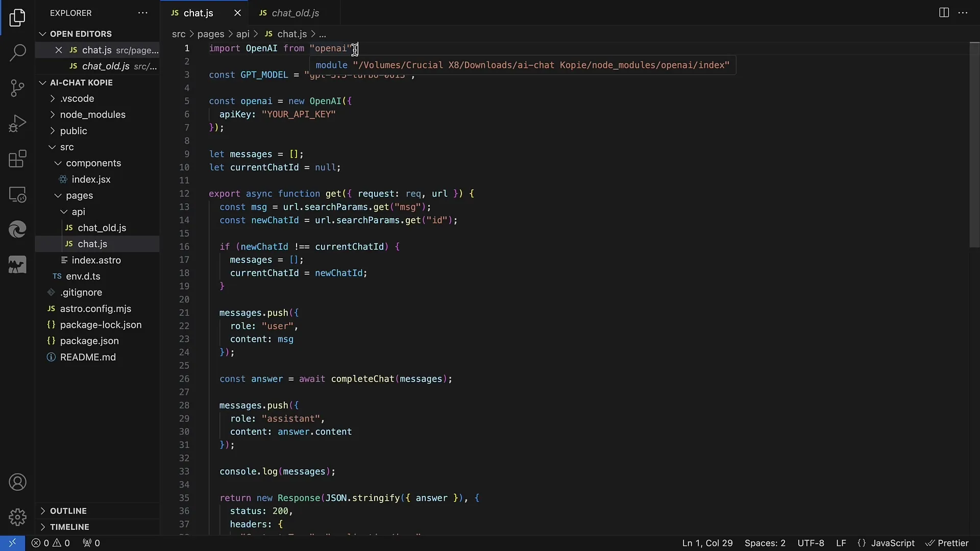Collapse the api folder

coord(97,212)
